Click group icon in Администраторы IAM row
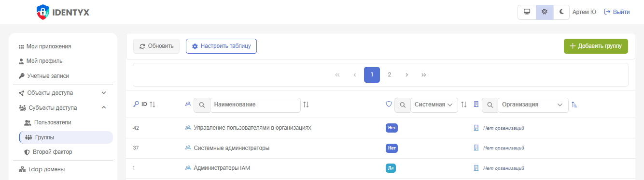The height and width of the screenshot is (180, 644). (188, 168)
